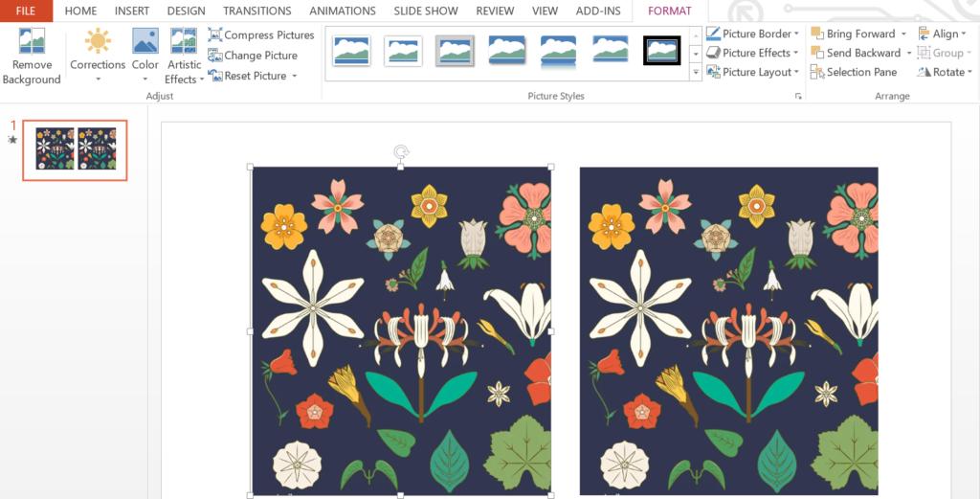Screen dimensions: 980x499
Task: Expand the Corrections dropdown arrow
Action: [98, 79]
